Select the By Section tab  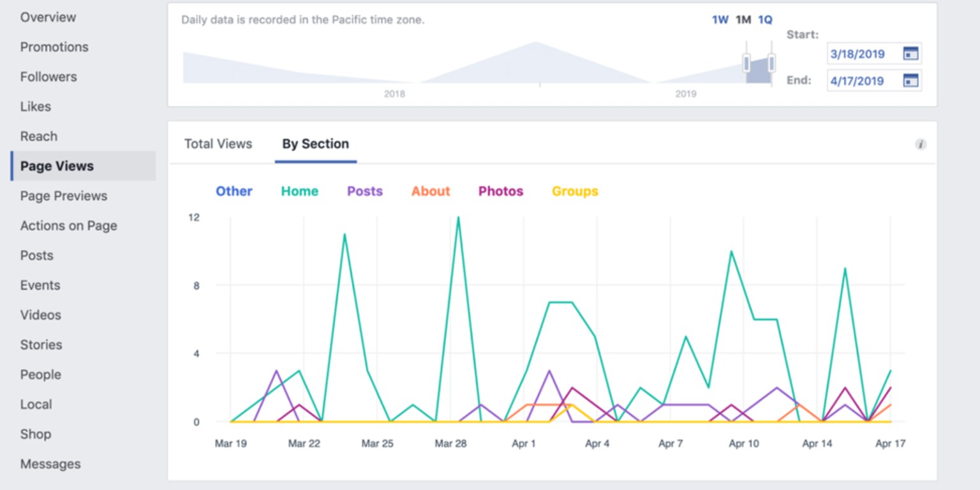(315, 144)
